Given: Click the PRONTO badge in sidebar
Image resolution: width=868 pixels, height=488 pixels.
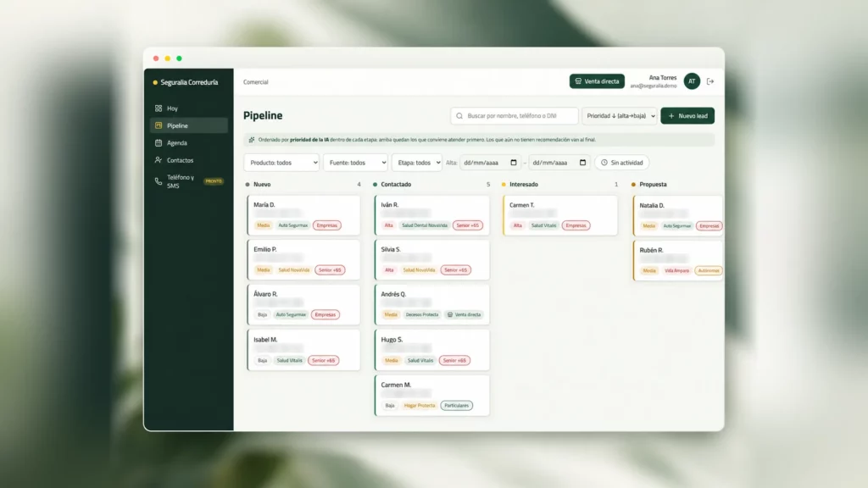Looking at the screenshot, I should coord(214,181).
